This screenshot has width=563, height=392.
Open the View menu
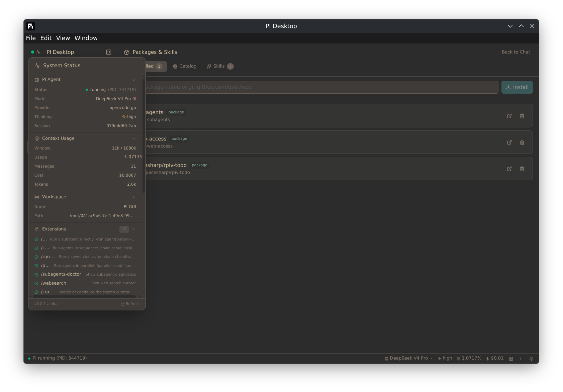point(63,38)
